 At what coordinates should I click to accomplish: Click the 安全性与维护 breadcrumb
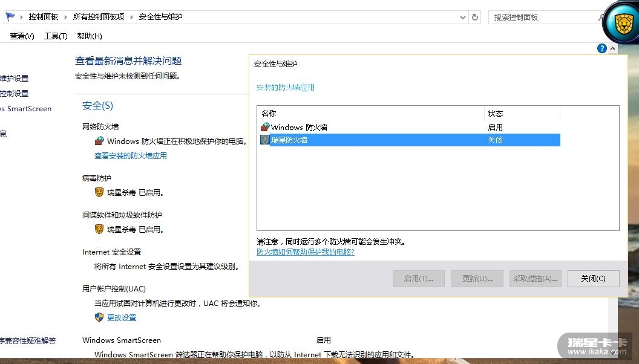tap(160, 17)
